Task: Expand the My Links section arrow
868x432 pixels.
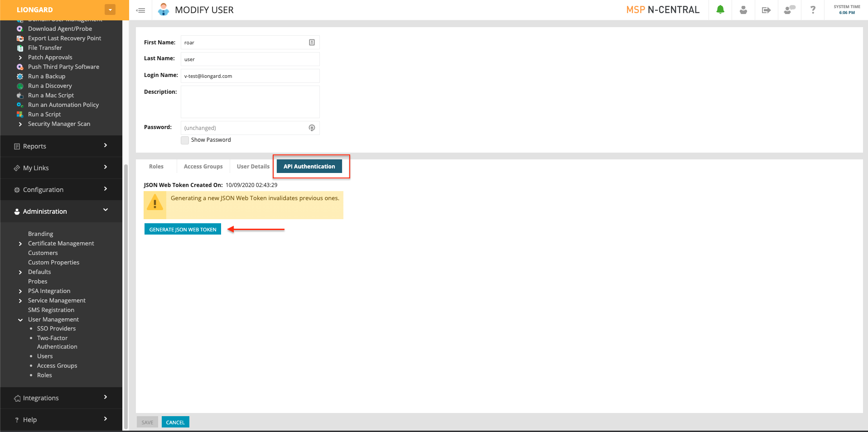Action: (106, 167)
